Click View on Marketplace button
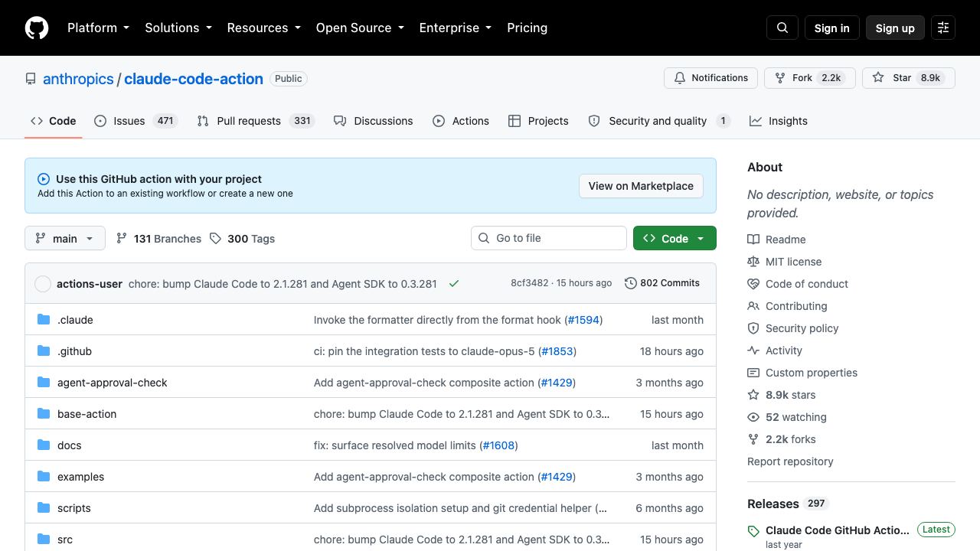This screenshot has width=980, height=551. pos(641,186)
